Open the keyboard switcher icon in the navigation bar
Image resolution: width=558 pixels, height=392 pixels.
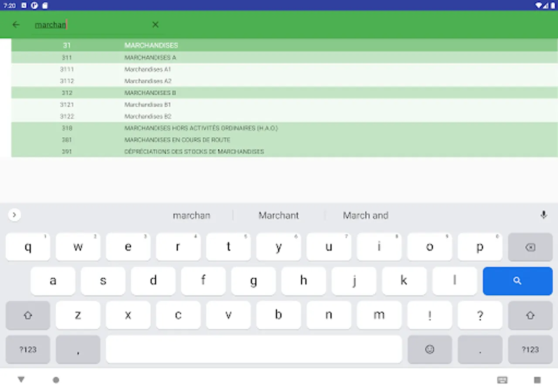(x=502, y=380)
